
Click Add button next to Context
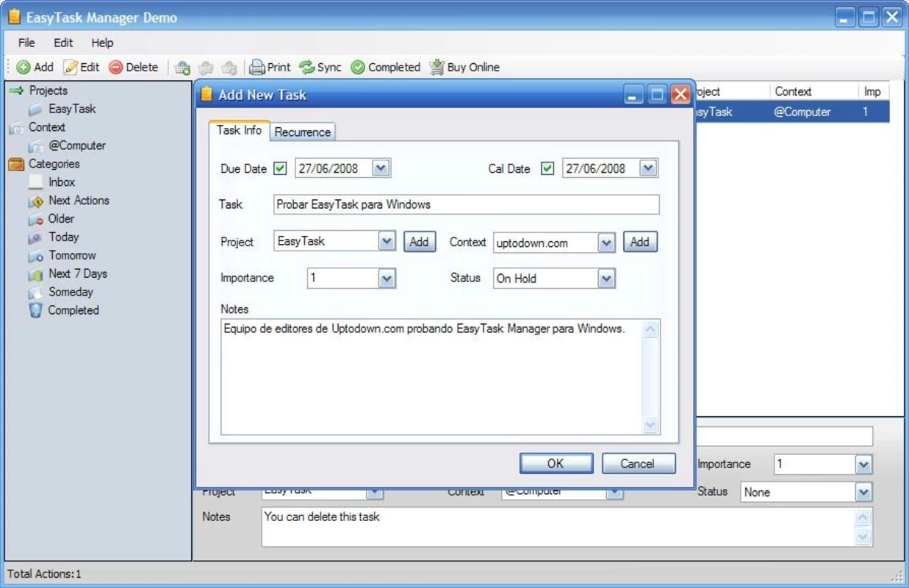[x=640, y=242]
